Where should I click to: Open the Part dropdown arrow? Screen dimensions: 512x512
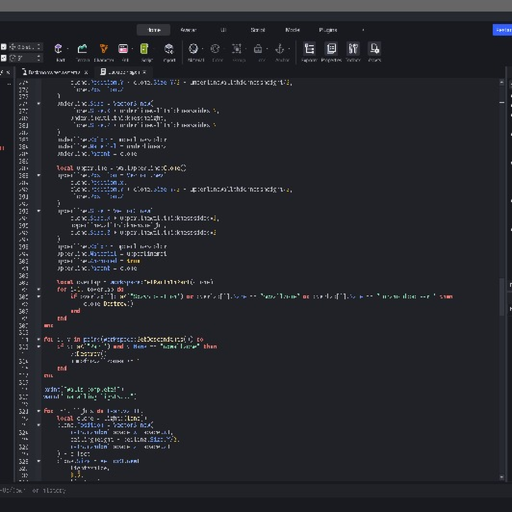tap(68, 49)
